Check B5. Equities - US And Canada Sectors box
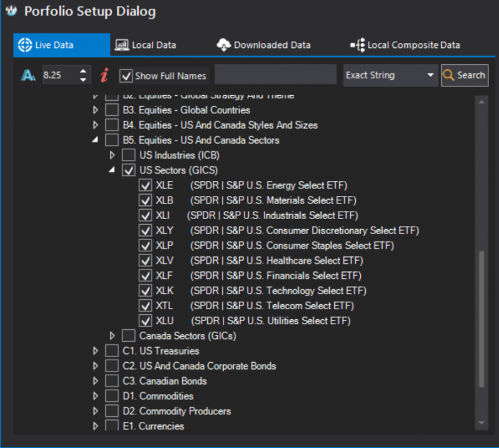 (112, 140)
